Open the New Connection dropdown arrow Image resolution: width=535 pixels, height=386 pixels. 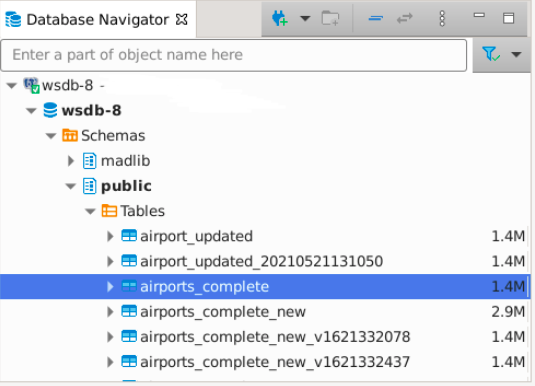point(305,18)
